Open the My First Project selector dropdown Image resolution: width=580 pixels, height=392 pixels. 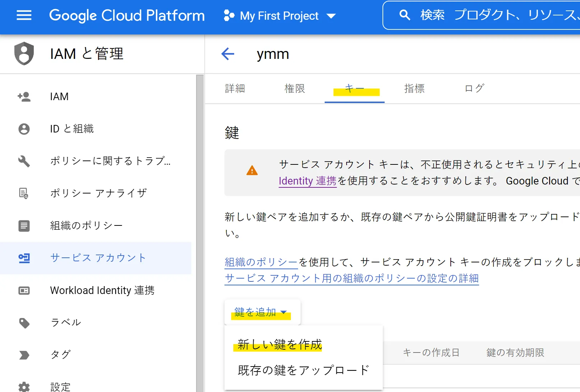(x=279, y=16)
